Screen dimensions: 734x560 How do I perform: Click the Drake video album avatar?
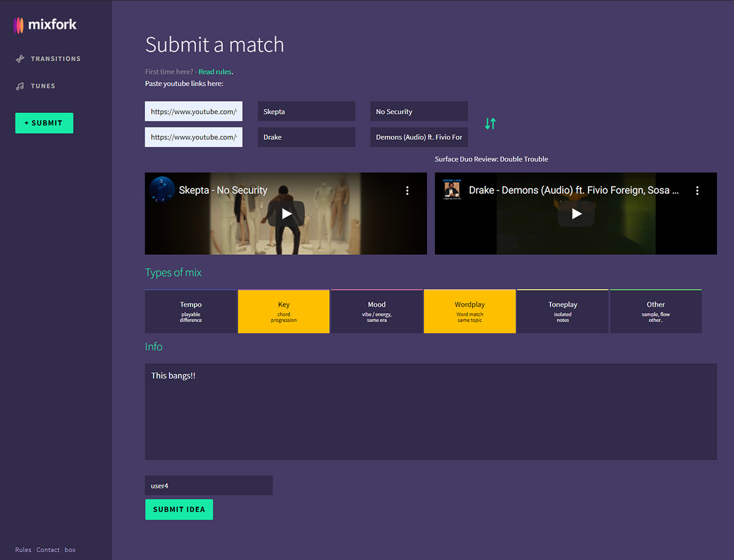(x=452, y=190)
